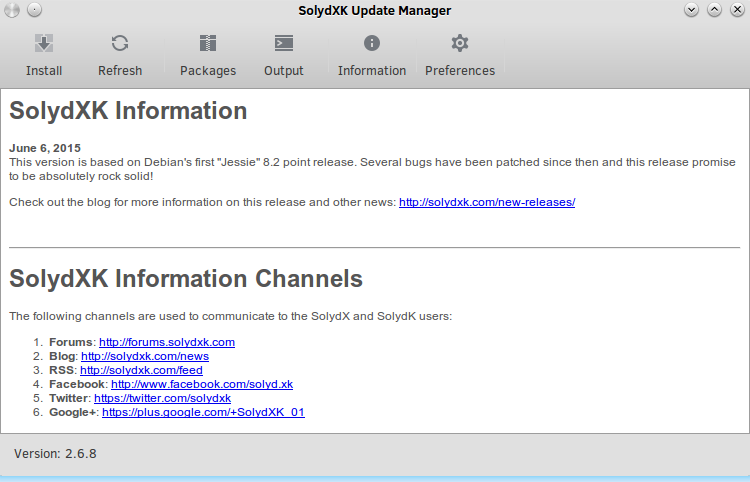
Task: Click the Refresh label in toolbar
Action: pos(120,71)
